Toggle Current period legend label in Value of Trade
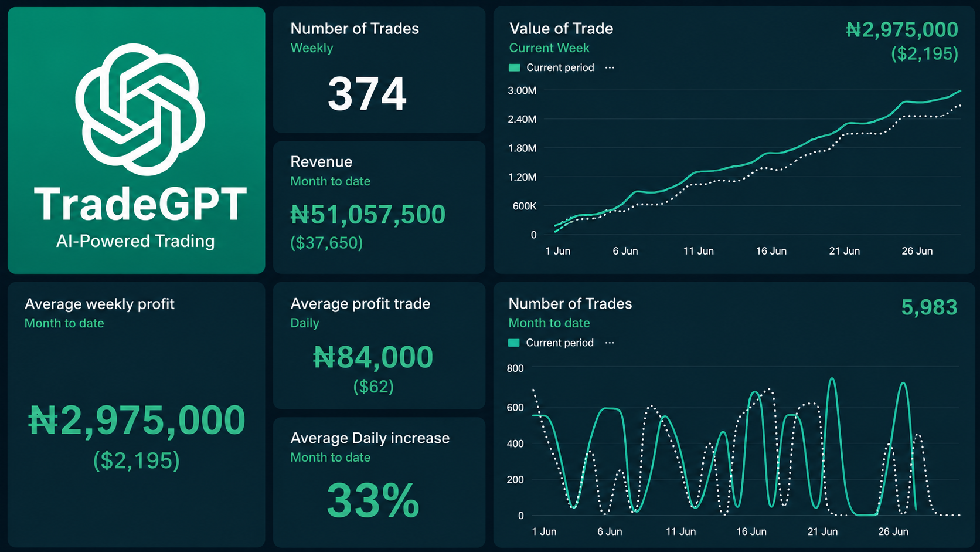The image size is (980, 552). 560,67
